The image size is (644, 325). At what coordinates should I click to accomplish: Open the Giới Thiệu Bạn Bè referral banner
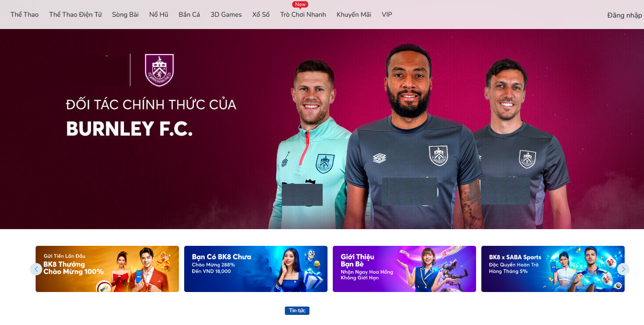pos(404,269)
